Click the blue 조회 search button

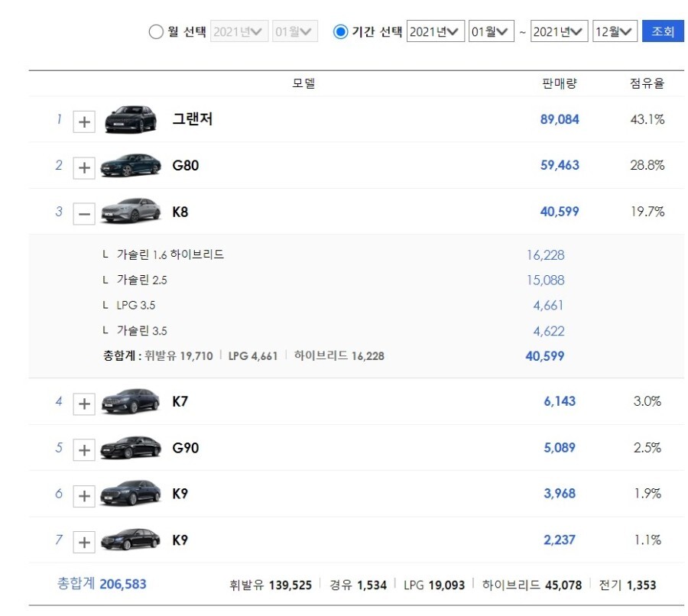coord(663,31)
